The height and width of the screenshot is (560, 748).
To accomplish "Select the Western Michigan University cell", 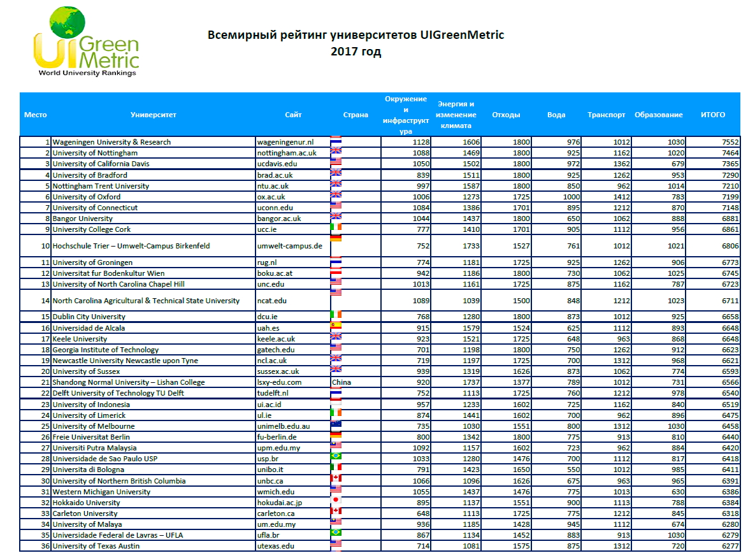I will pyautogui.click(x=153, y=492).
